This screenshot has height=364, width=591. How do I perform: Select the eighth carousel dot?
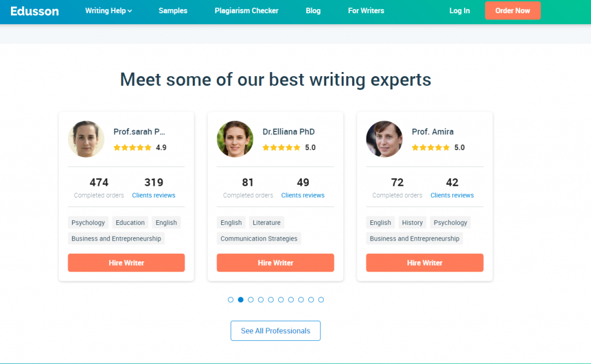pos(301,299)
